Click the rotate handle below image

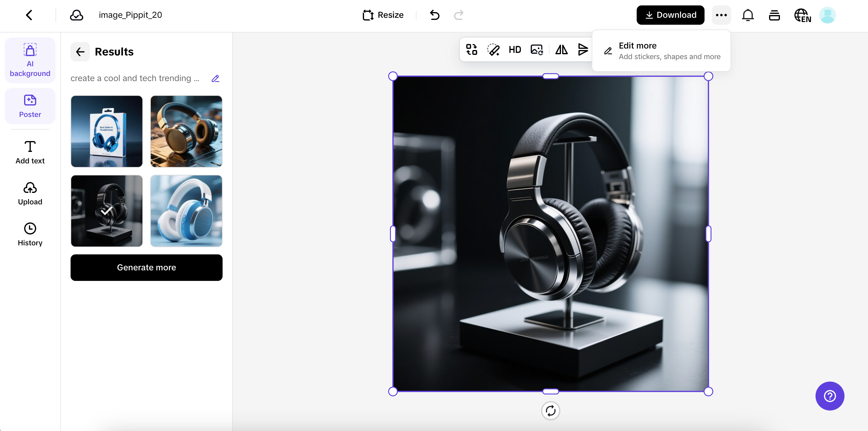(550, 411)
